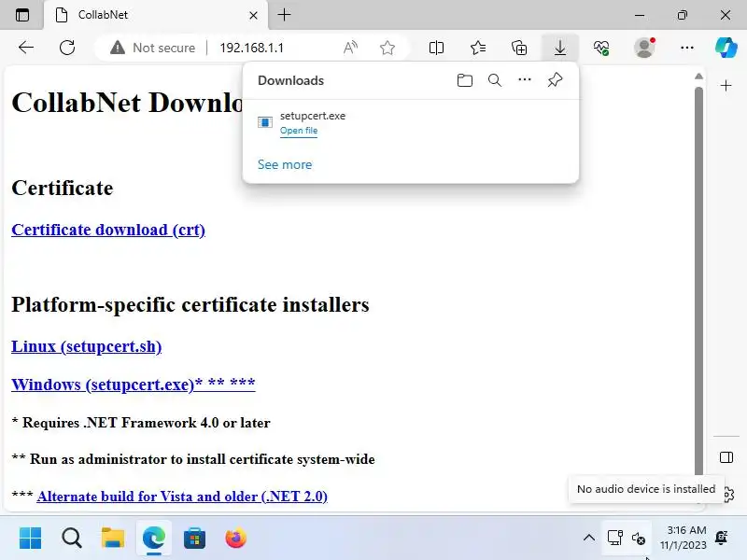Open Browser essentials heart icon

point(601,48)
